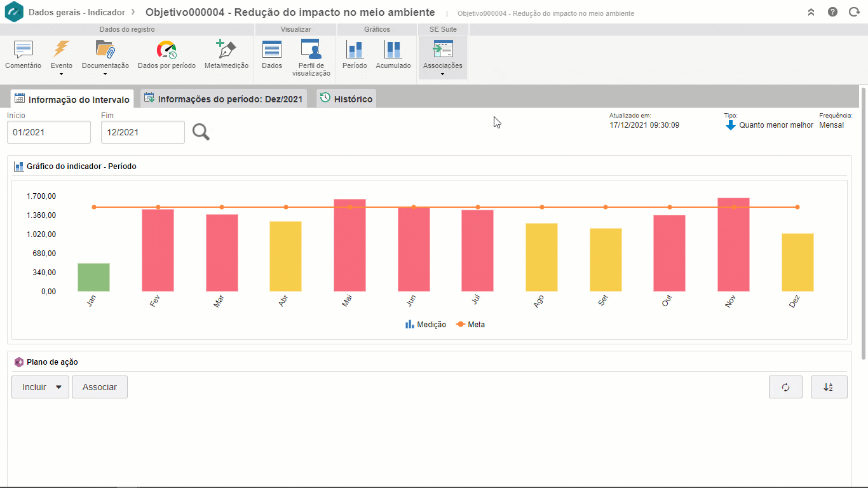The width and height of the screenshot is (868, 488).
Task: Click the '1.020,00' axis label
Action: click(x=41, y=234)
